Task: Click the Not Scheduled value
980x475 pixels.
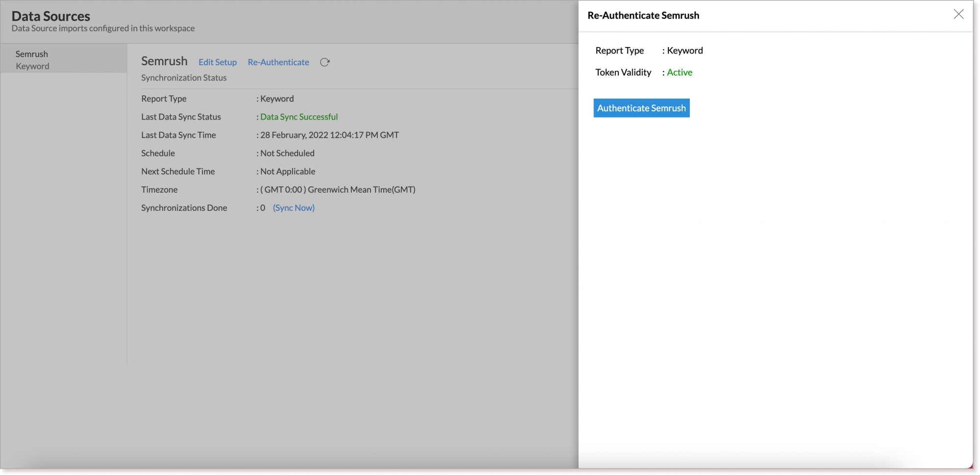Action: (x=287, y=153)
